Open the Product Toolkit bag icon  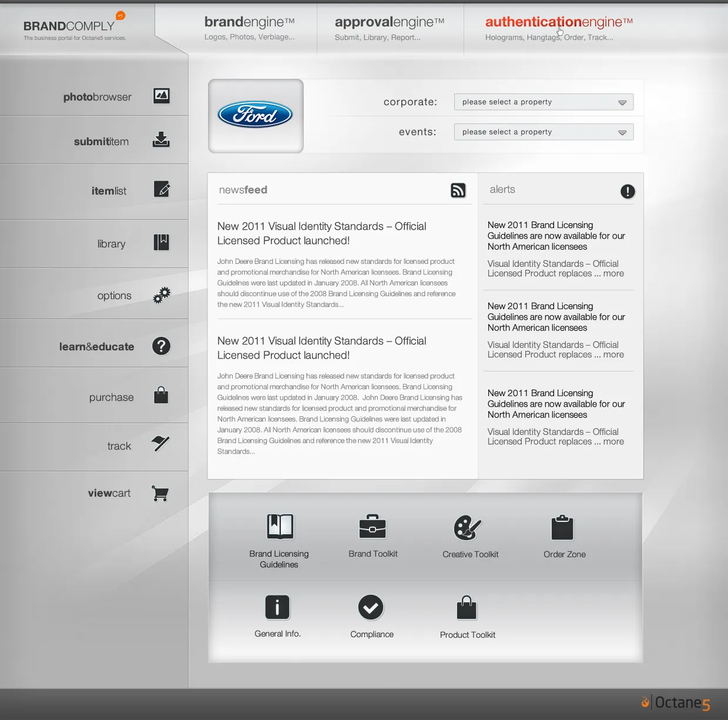pos(467,608)
